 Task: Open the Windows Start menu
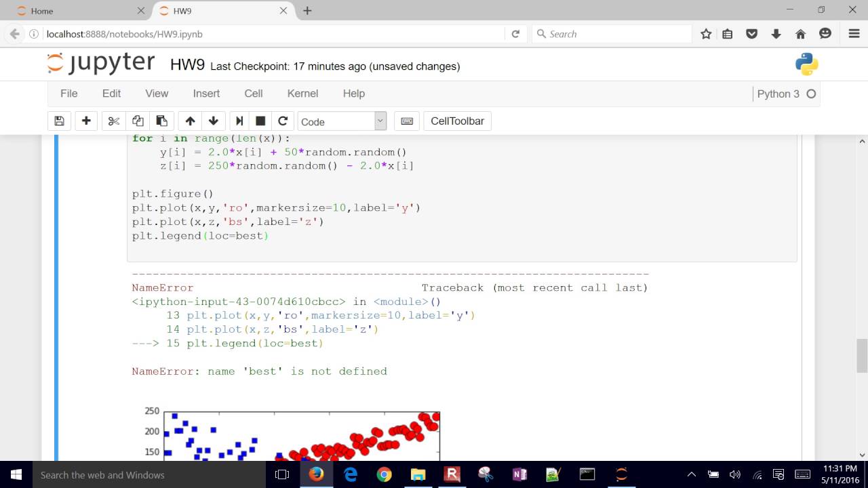[16, 475]
